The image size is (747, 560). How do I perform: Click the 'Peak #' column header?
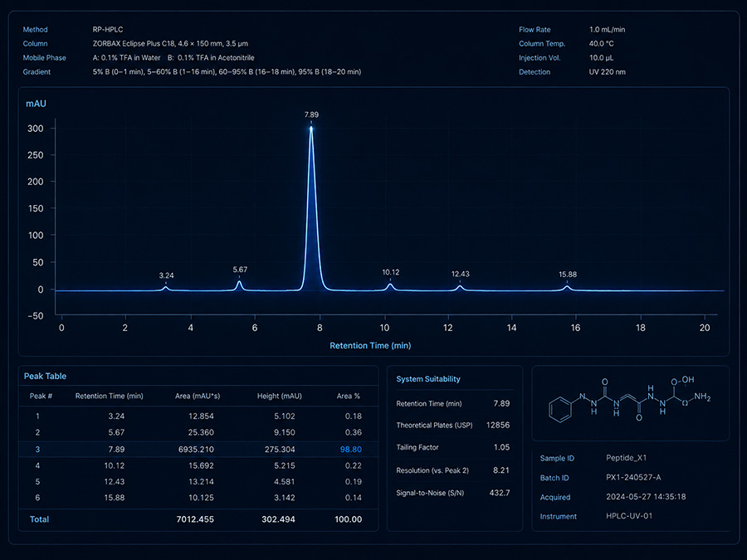(x=41, y=397)
